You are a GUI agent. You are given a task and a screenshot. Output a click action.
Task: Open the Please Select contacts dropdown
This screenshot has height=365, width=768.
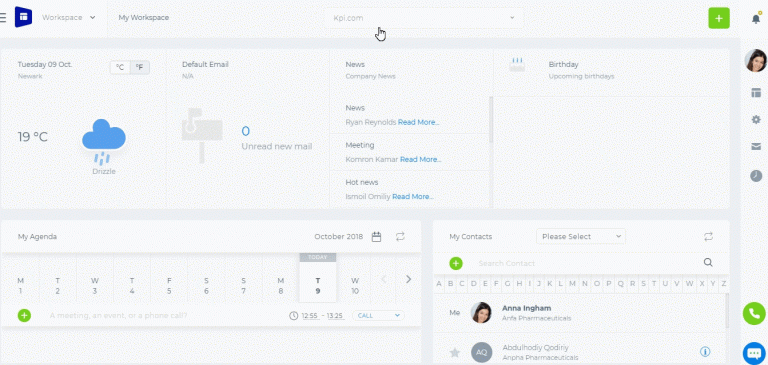581,237
